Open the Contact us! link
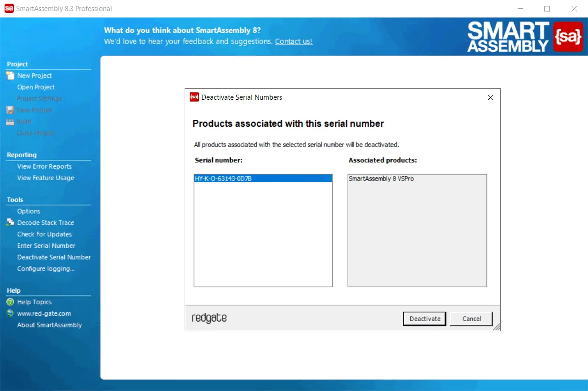This screenshot has width=588, height=391. (294, 41)
